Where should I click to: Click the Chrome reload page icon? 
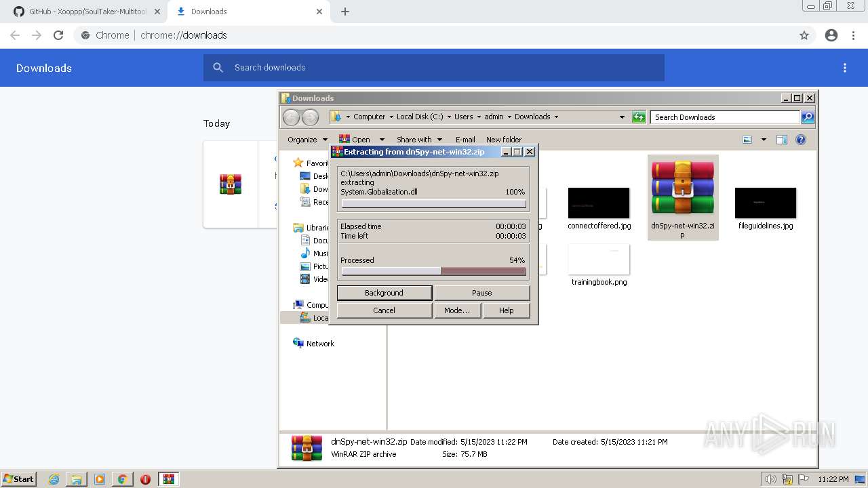click(x=58, y=35)
